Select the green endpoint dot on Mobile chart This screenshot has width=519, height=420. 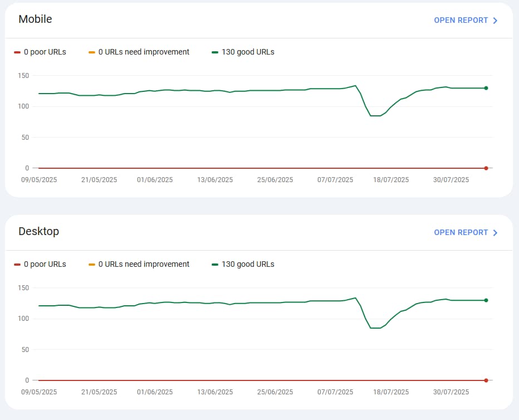click(x=486, y=88)
